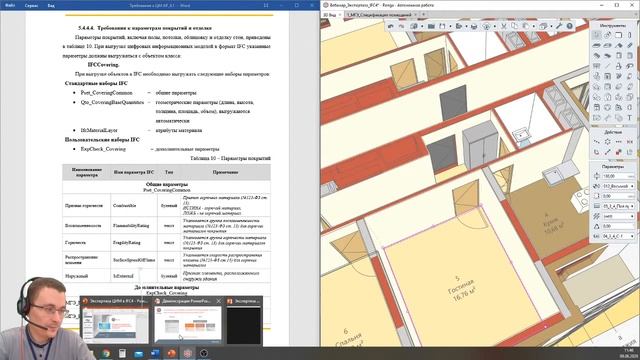Screen dimensions: 640x360
Task: Open Google Chrome from taskbar
Action: tap(106, 353)
